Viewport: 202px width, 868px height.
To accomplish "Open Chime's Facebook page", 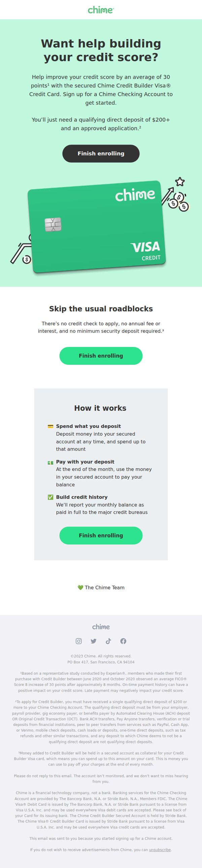I will pyautogui.click(x=123, y=641).
